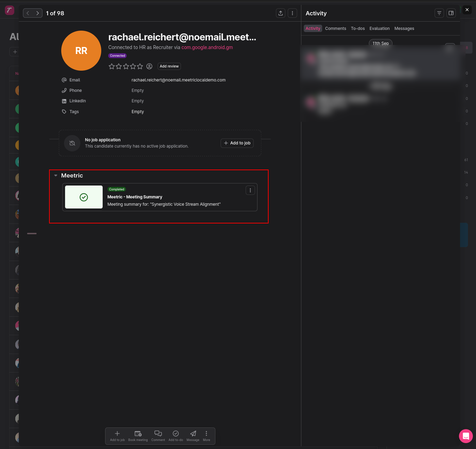This screenshot has height=449, width=476.
Task: Toggle the side panel layout icon
Action: 451,13
